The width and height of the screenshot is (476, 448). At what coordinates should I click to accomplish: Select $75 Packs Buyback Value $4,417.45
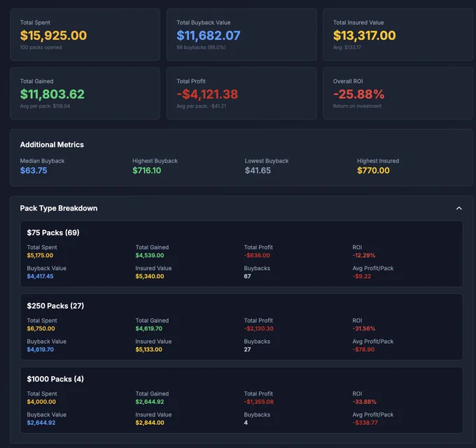40,276
